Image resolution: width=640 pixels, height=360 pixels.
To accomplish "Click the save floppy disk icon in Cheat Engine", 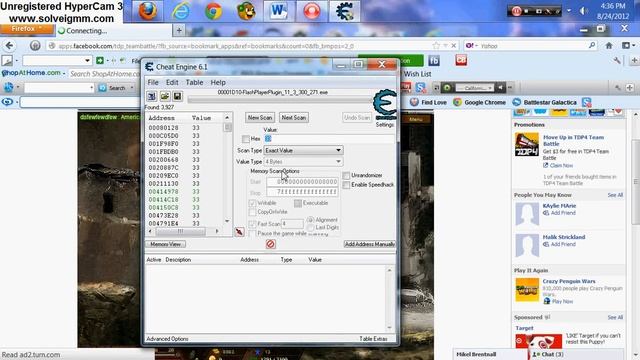I will click(177, 96).
